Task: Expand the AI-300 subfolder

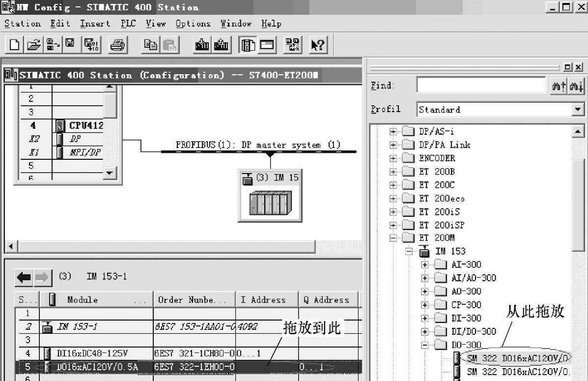Action: tap(425, 264)
